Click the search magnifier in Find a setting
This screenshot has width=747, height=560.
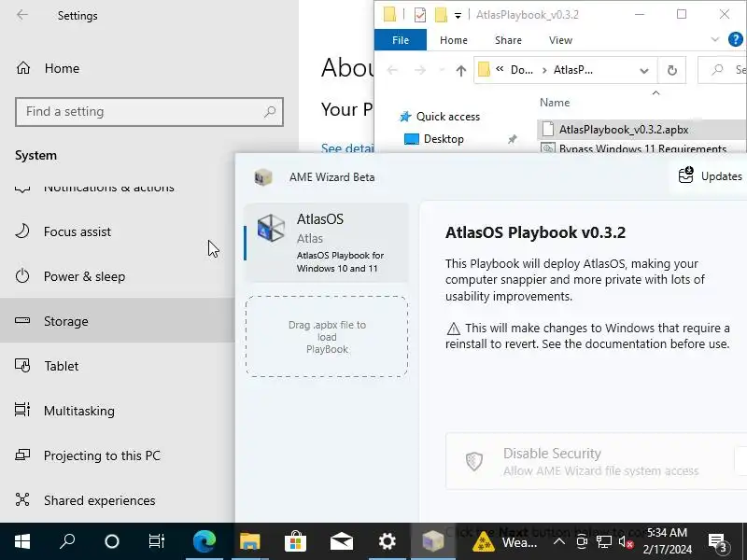270,111
